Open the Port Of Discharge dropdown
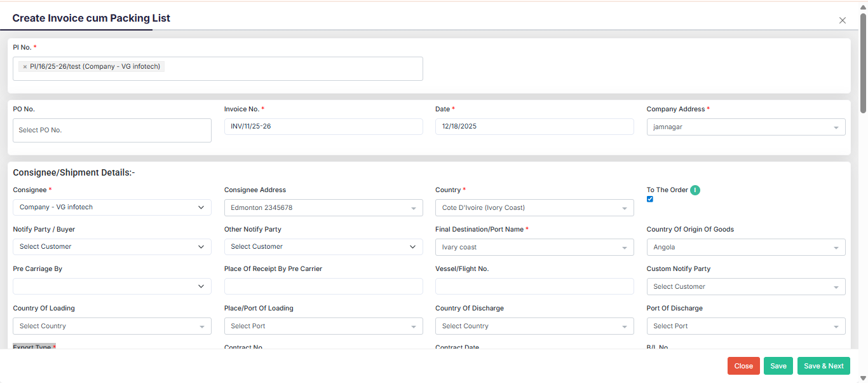This screenshot has width=868, height=383. (745, 326)
